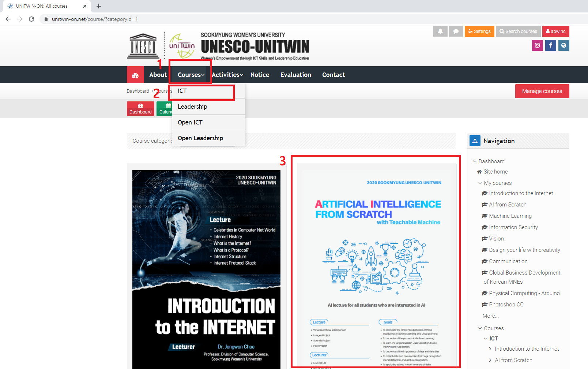Open Search courses
This screenshot has height=369, width=588.
coord(518,31)
